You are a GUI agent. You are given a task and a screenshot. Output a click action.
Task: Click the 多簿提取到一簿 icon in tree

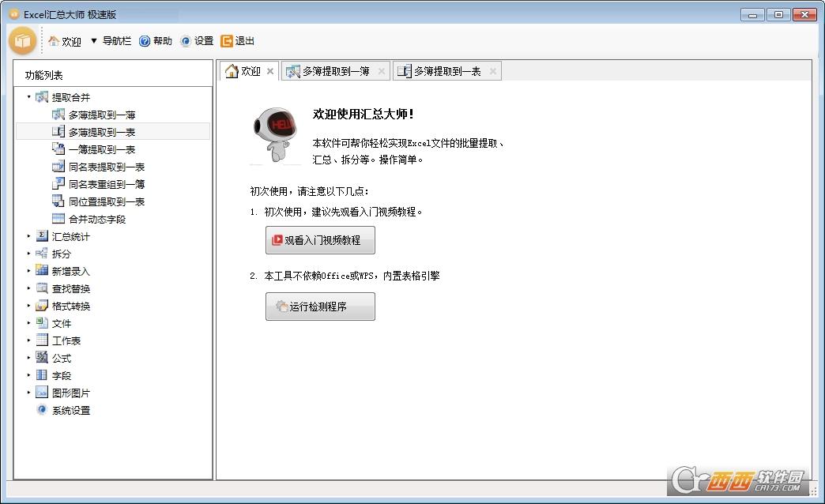58,115
